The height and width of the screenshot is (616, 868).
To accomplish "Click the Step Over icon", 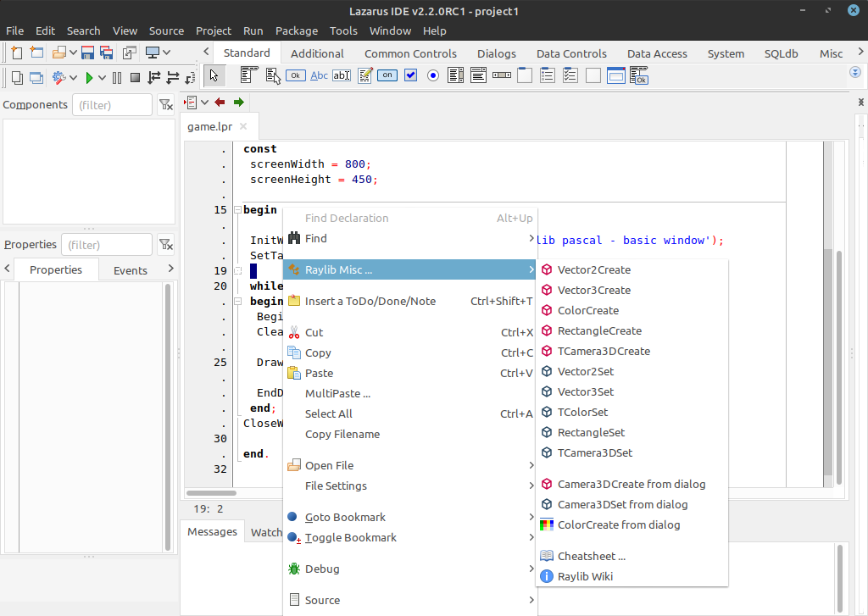I will (173, 77).
